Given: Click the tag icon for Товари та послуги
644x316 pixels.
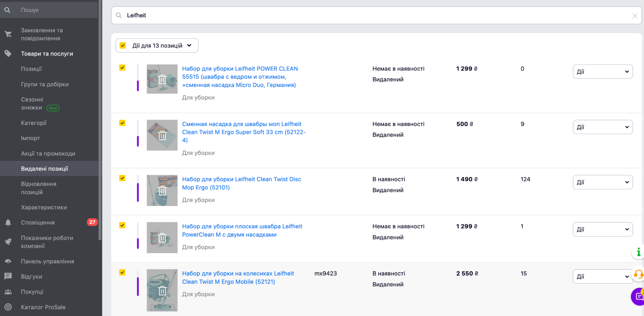Looking at the screenshot, I should (x=8, y=54).
